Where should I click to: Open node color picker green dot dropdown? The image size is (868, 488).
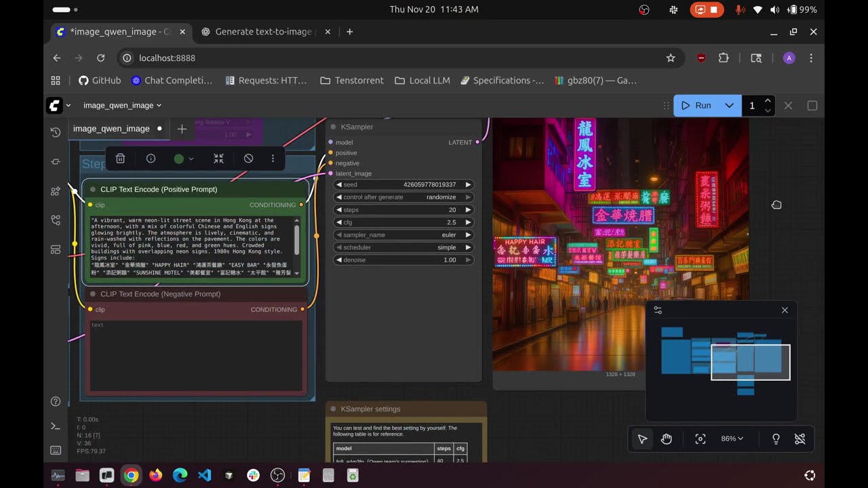(x=184, y=159)
